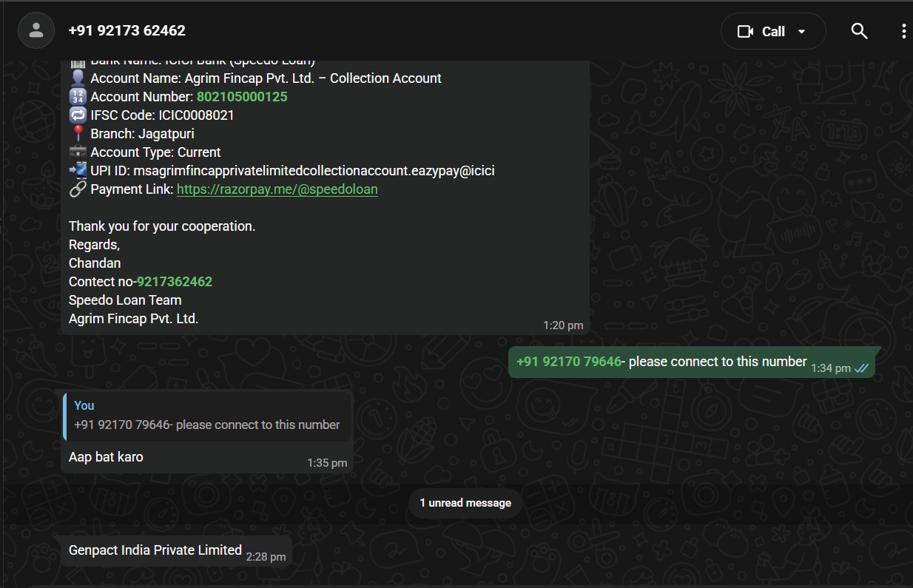The width and height of the screenshot is (913, 588).
Task: Open contact info for +91 92173 62462
Action: tap(127, 31)
